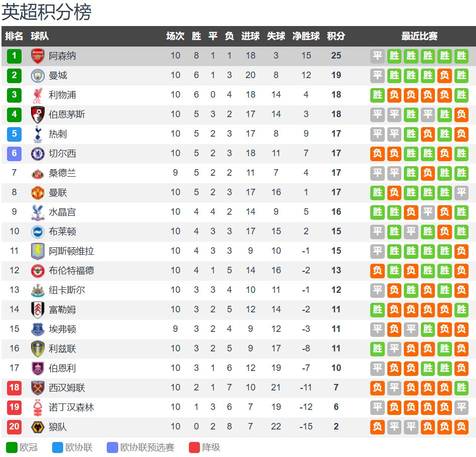
Task: Sort table by 积分 column header
Action: [336, 36]
